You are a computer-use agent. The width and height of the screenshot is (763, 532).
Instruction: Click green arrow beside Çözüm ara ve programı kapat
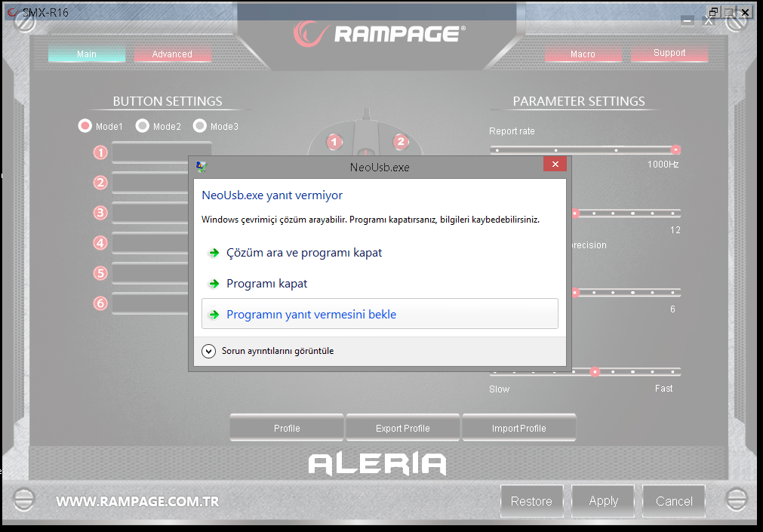point(214,253)
